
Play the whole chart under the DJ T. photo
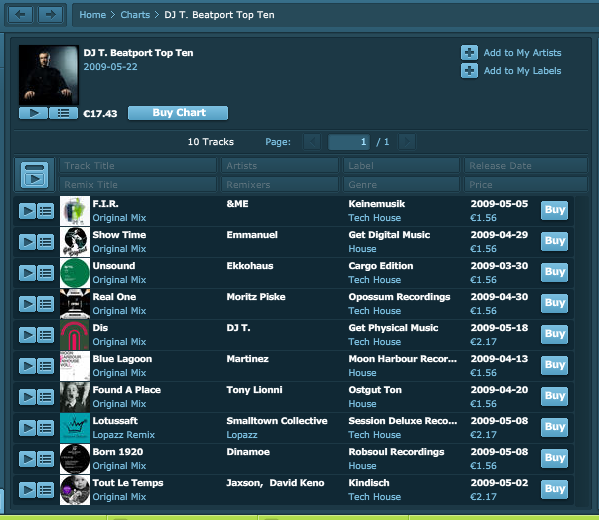coord(33,113)
